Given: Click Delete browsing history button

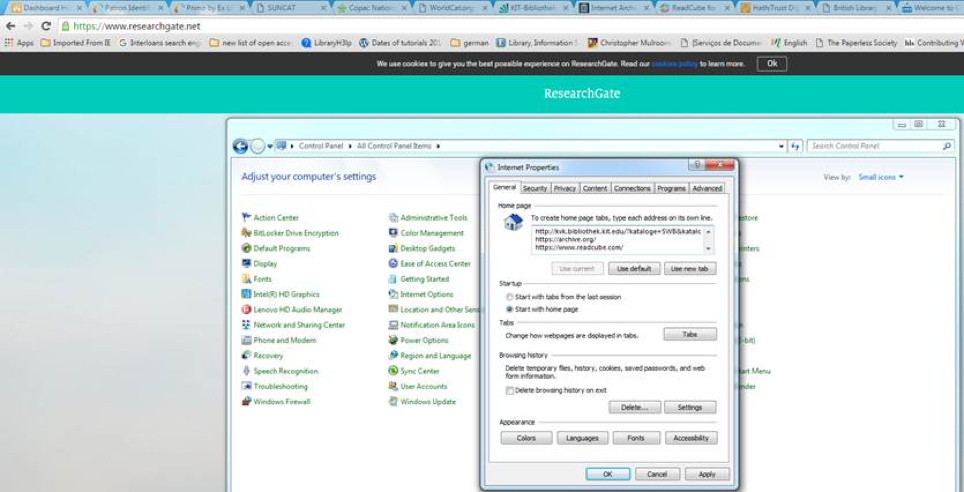Looking at the screenshot, I should (634, 407).
